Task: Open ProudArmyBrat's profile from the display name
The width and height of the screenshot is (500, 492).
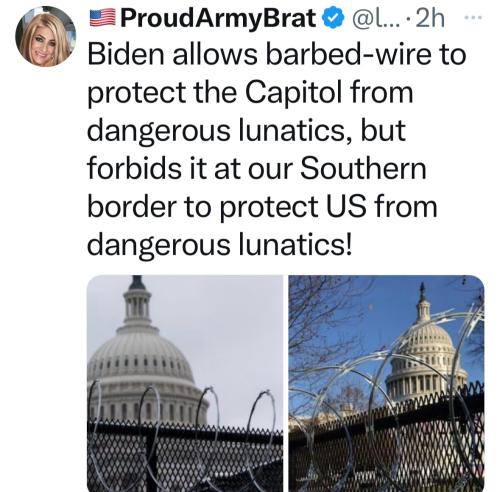Action: tap(218, 18)
